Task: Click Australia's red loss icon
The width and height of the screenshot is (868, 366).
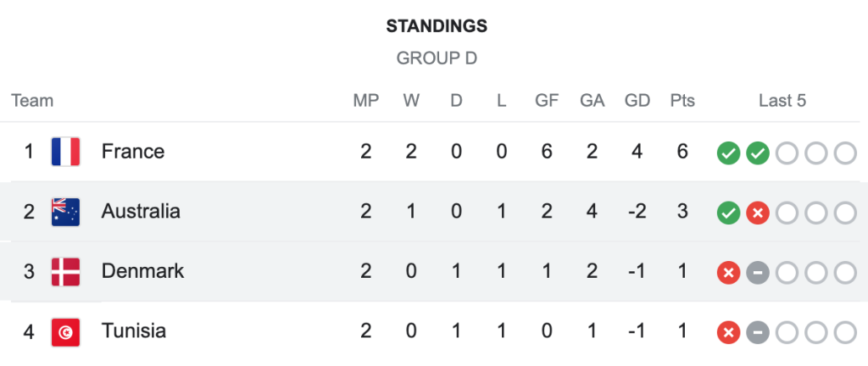Action: click(x=757, y=213)
